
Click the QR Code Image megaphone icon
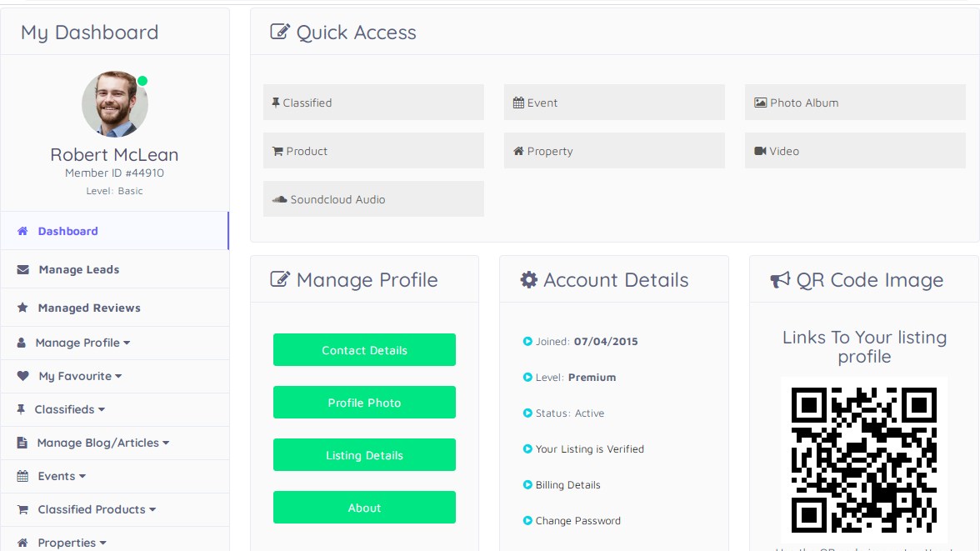(780, 279)
